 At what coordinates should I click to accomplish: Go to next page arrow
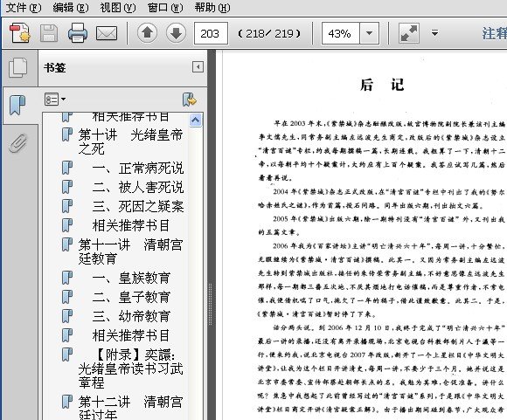(177, 33)
